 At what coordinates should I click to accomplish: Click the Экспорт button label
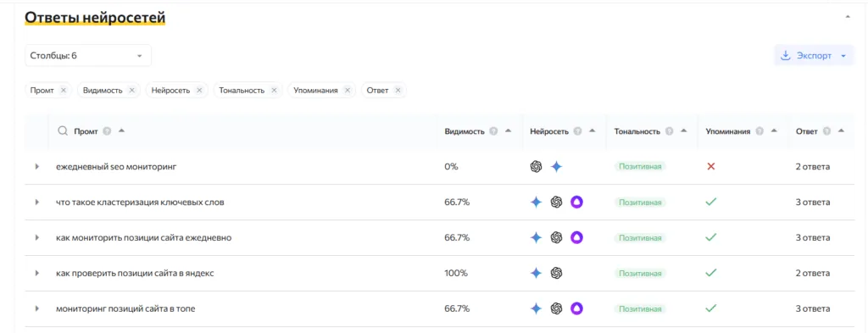coord(814,56)
